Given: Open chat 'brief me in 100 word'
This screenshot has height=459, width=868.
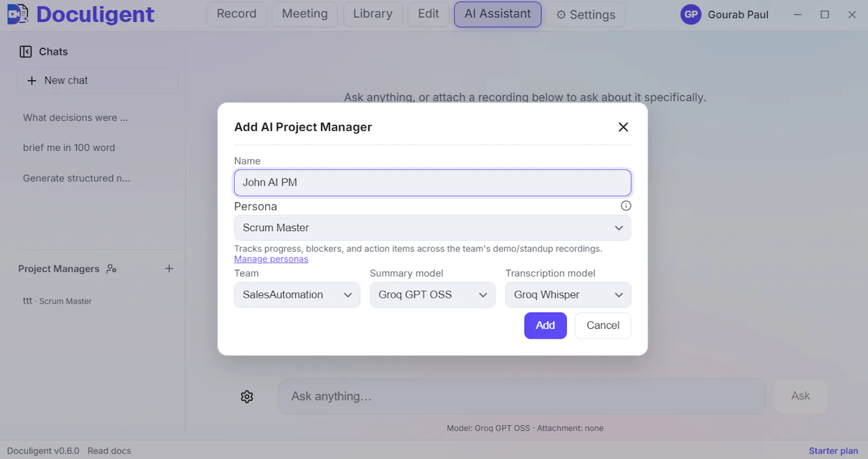Looking at the screenshot, I should click(69, 148).
